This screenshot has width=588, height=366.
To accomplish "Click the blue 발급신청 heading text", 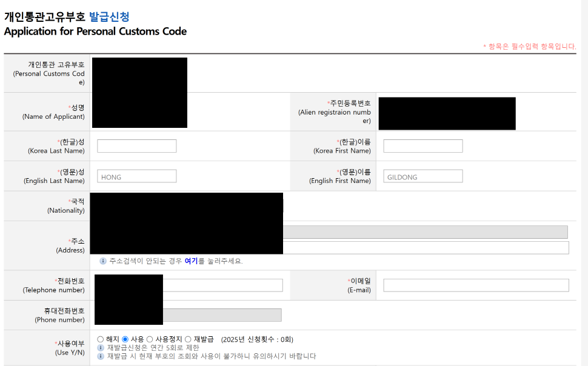I will coord(109,17).
